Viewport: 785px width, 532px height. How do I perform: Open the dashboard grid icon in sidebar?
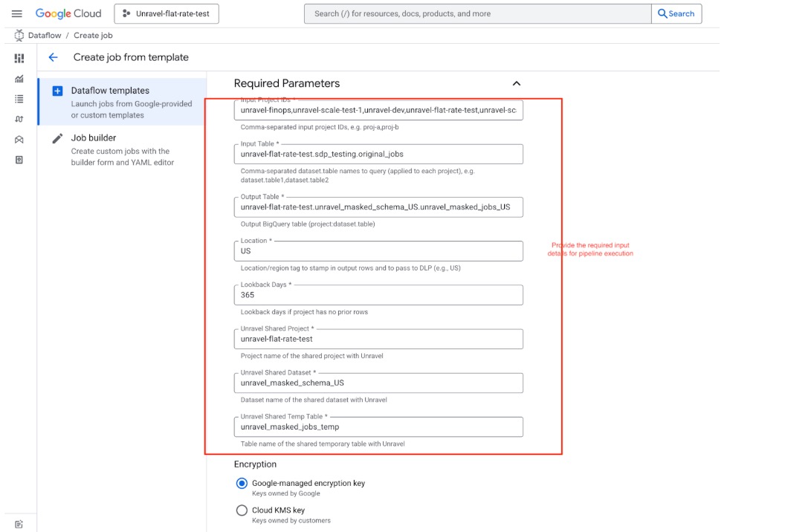pyautogui.click(x=19, y=58)
